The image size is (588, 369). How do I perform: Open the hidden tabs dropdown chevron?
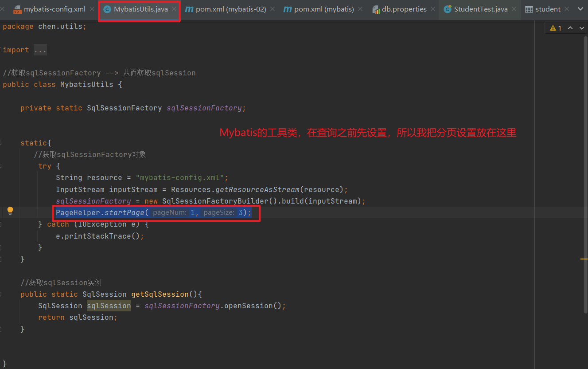[581, 9]
